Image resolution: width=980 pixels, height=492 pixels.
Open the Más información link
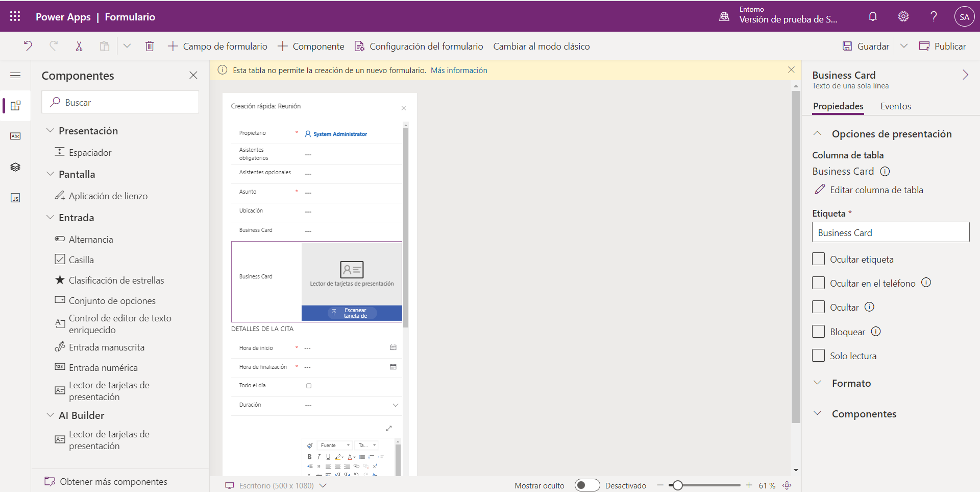459,71
